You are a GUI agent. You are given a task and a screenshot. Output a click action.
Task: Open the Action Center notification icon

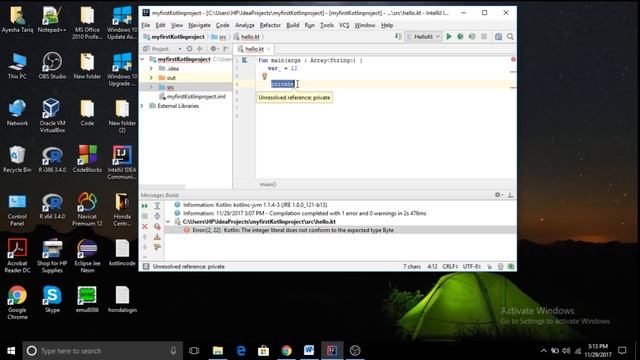[x=622, y=350]
